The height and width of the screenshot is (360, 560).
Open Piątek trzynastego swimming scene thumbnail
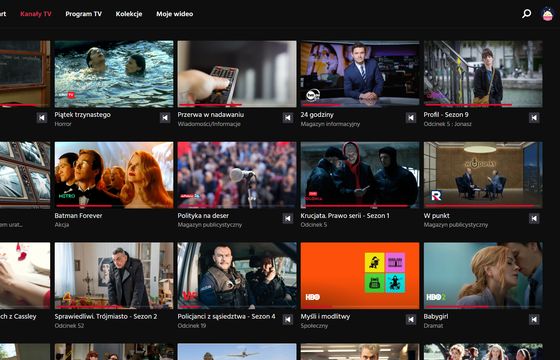pos(114,74)
